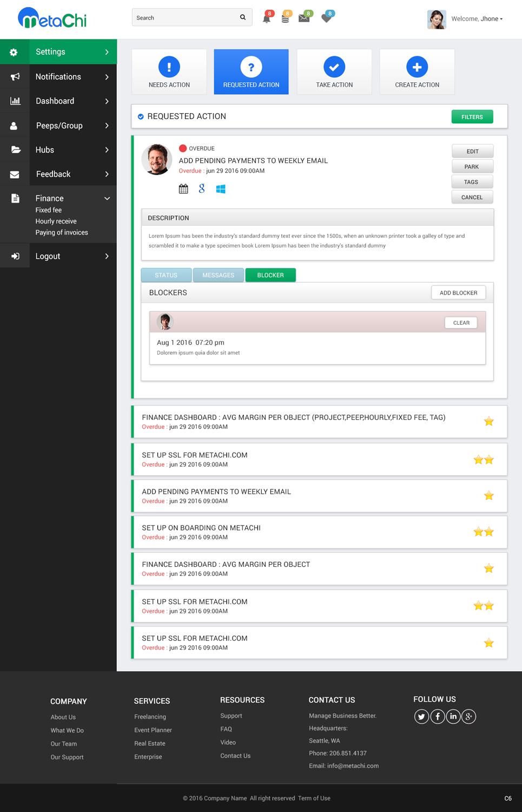Click the green Filters button
The height and width of the screenshot is (812, 522).
click(472, 117)
